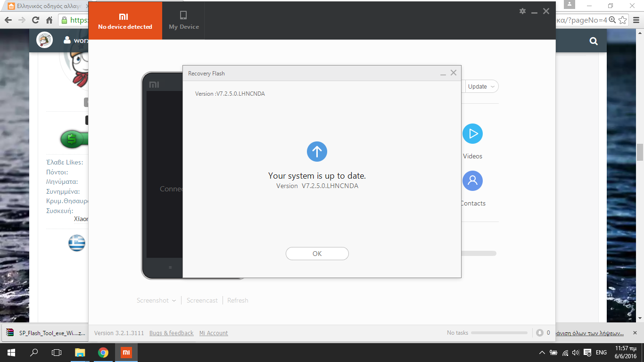Click the Mi PC Suite taskbar icon
Screen dimensions: 644x362
tap(126, 353)
